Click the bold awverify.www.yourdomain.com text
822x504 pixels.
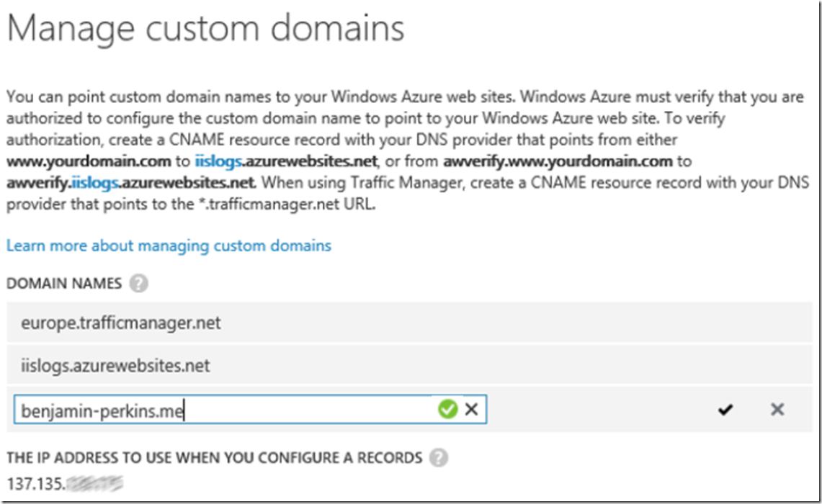pos(558,161)
